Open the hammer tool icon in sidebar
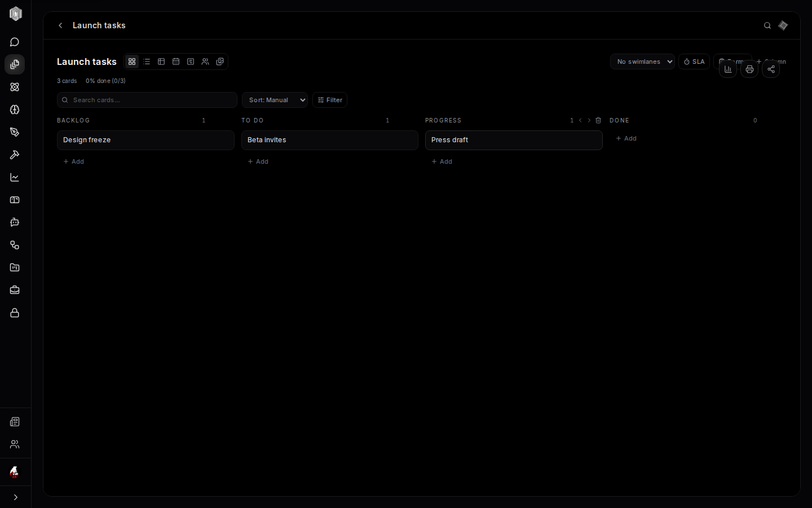 (15, 155)
